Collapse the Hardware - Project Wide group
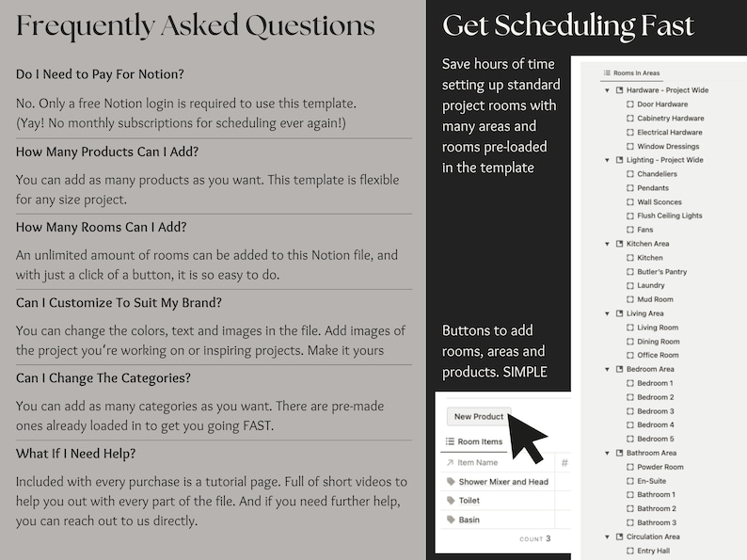The height and width of the screenshot is (560, 747). point(607,90)
